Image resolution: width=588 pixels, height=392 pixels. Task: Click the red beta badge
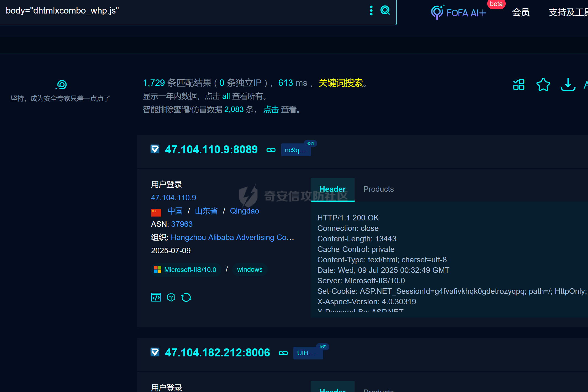496,4
